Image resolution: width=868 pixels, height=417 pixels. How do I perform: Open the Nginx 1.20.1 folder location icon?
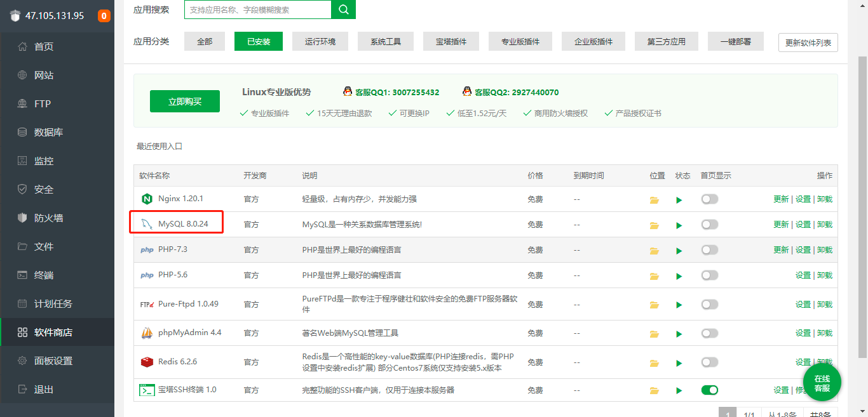[654, 200]
